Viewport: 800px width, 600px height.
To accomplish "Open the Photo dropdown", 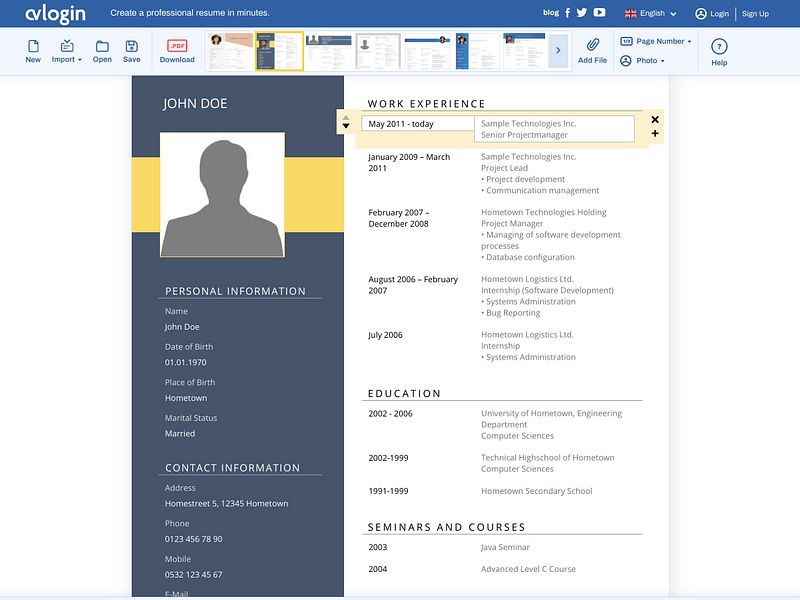I will tap(642, 61).
